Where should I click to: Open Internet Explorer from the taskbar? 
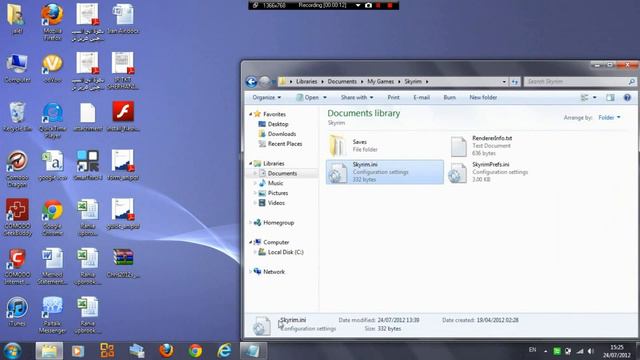coord(224,351)
